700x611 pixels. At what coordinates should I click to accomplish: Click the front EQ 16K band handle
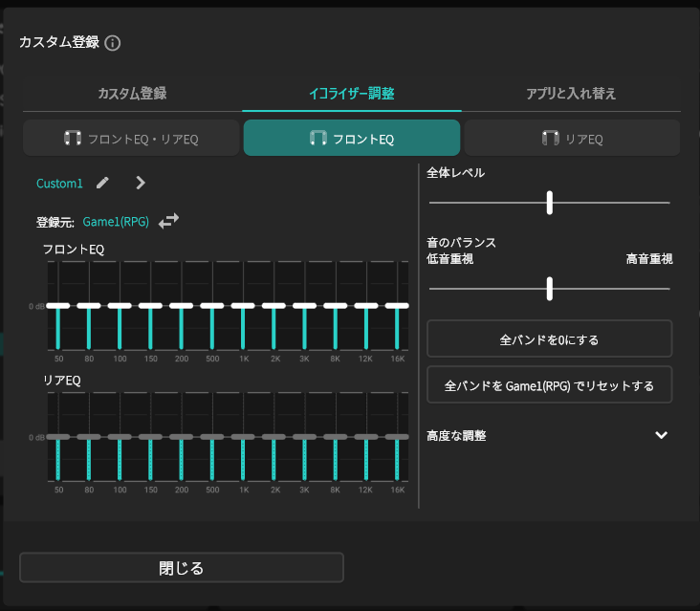[397, 306]
